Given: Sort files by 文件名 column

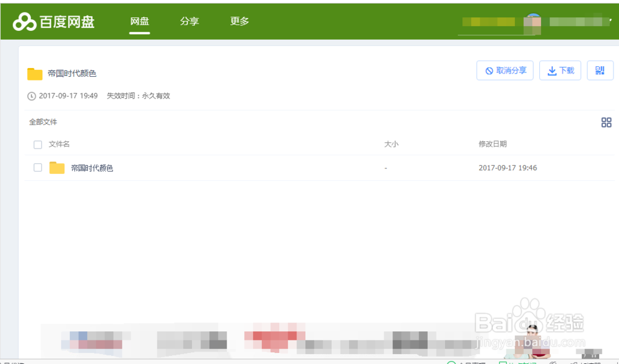Looking at the screenshot, I should click(59, 144).
